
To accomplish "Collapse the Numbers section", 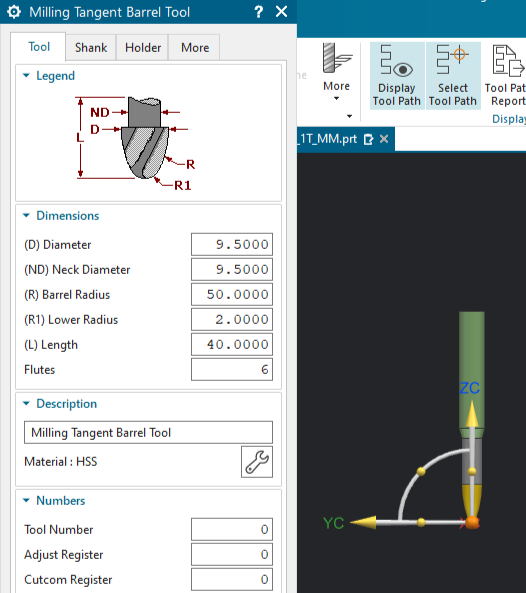I will [x=26, y=500].
